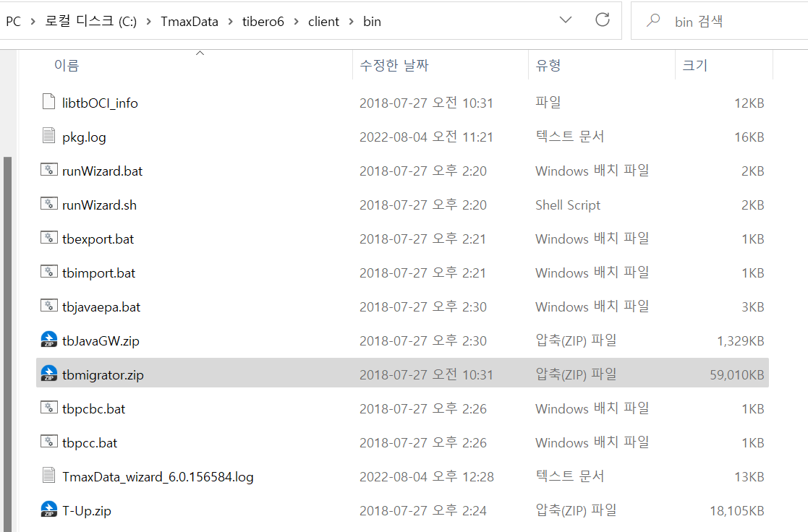Click the tbimport.bat file icon
Viewport: 808px width, 532px height.
(49, 271)
